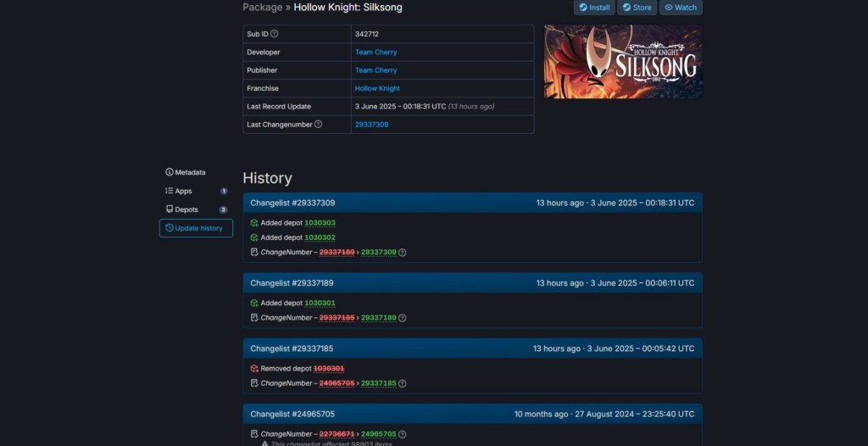868x446 pixels.
Task: Click help icon after 29337309 ChangeNumber
Action: coord(403,253)
